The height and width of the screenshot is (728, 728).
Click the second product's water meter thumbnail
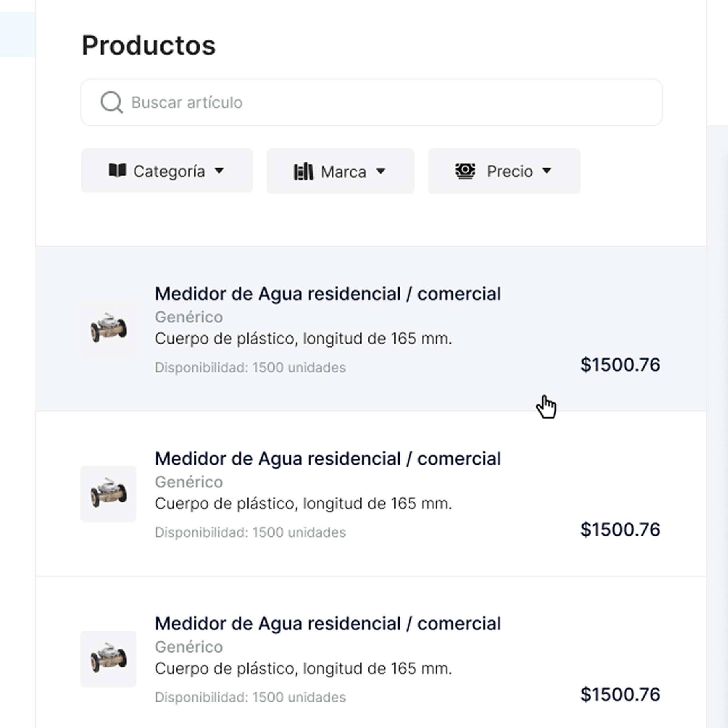(109, 494)
